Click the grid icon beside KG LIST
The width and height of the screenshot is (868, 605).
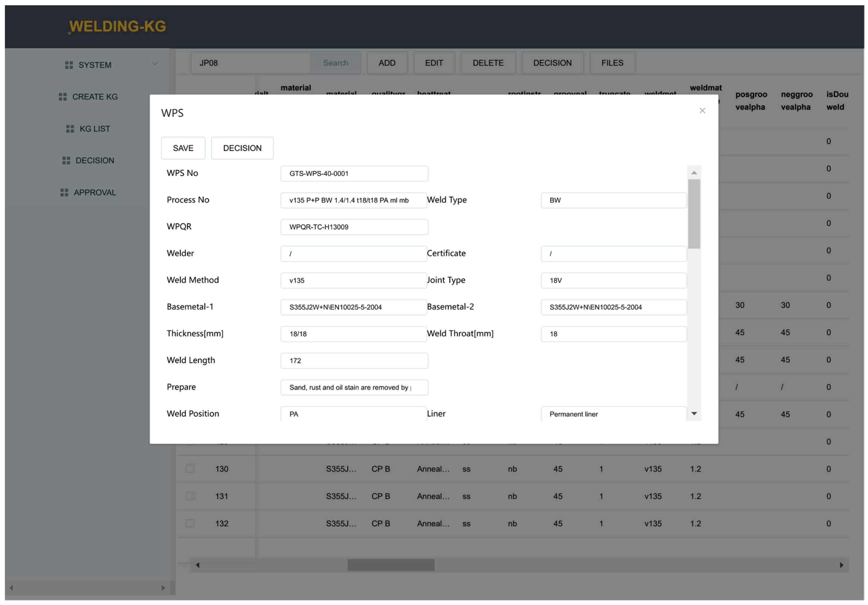point(70,129)
